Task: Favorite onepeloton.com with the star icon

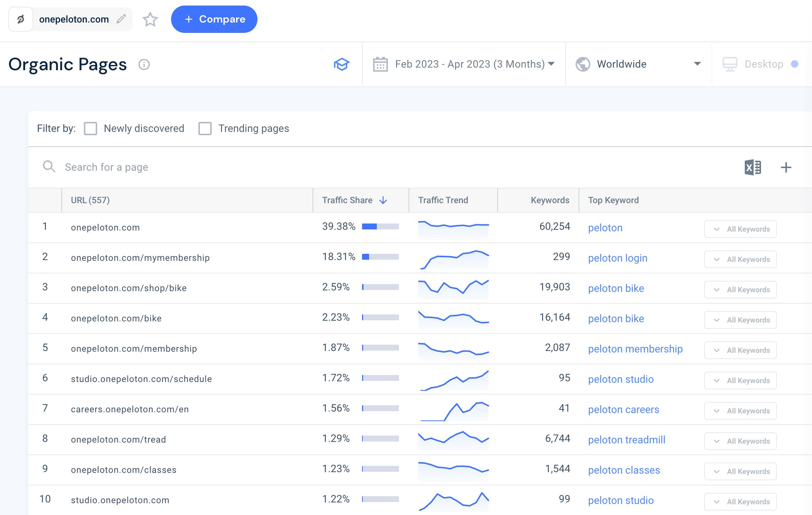Action: (150, 20)
